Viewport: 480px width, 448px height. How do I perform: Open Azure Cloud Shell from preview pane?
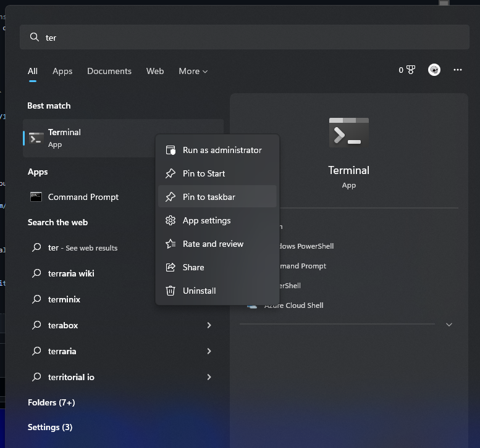coord(294,305)
